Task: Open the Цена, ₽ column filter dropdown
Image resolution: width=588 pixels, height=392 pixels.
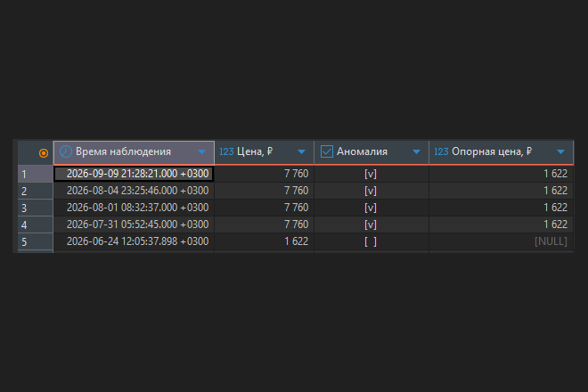Action: (x=301, y=152)
